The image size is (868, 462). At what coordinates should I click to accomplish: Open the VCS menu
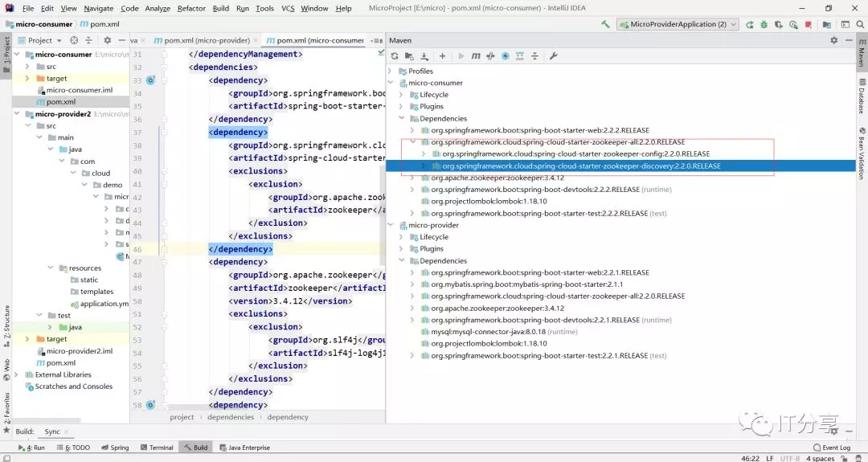click(x=288, y=8)
